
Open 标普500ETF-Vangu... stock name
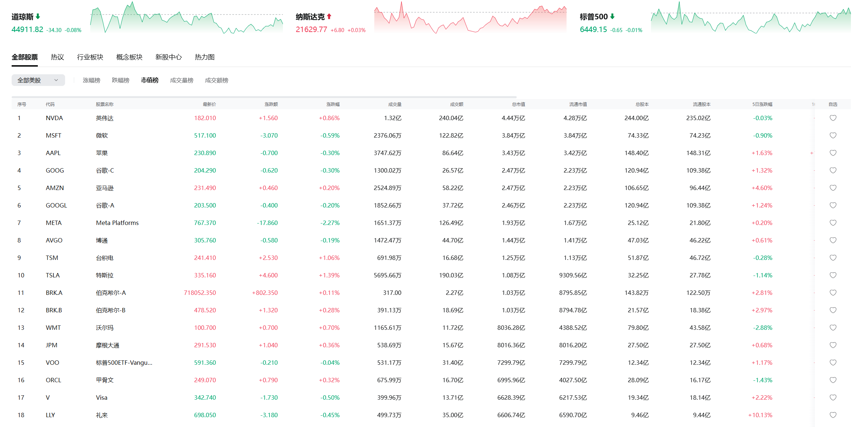click(x=124, y=363)
